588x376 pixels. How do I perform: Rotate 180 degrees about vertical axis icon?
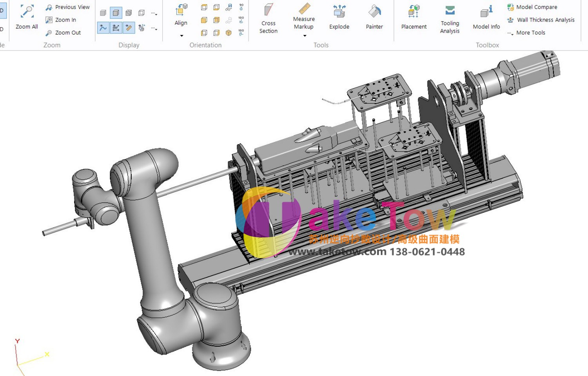click(x=241, y=20)
